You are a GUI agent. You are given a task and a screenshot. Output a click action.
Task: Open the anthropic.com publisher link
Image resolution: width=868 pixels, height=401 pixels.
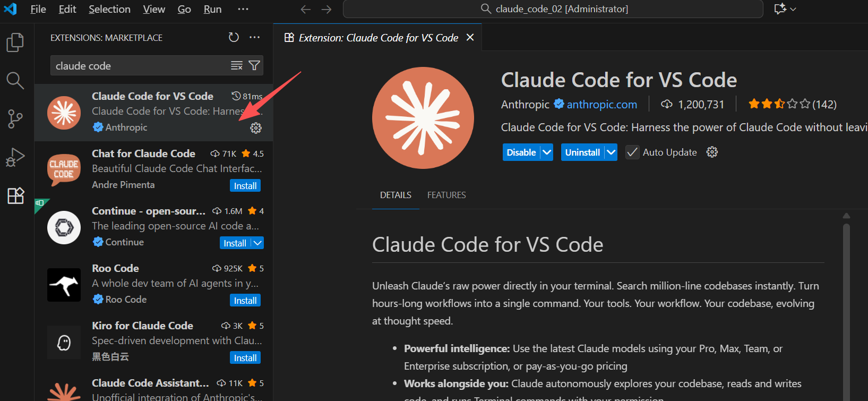(601, 104)
